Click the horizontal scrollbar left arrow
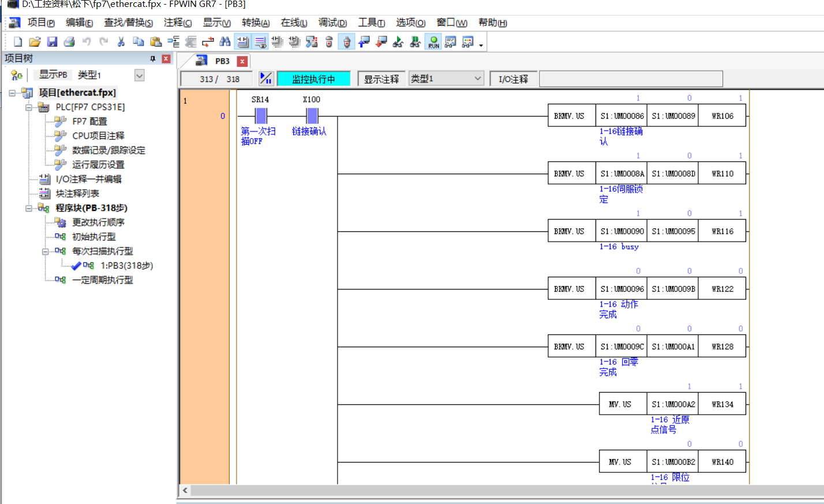 point(185,491)
